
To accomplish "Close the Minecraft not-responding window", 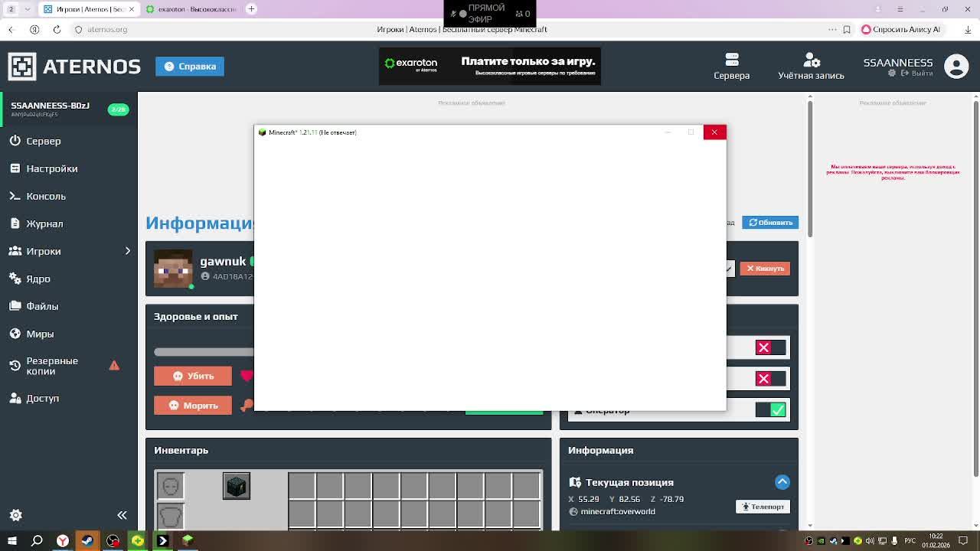I will 714,132.
